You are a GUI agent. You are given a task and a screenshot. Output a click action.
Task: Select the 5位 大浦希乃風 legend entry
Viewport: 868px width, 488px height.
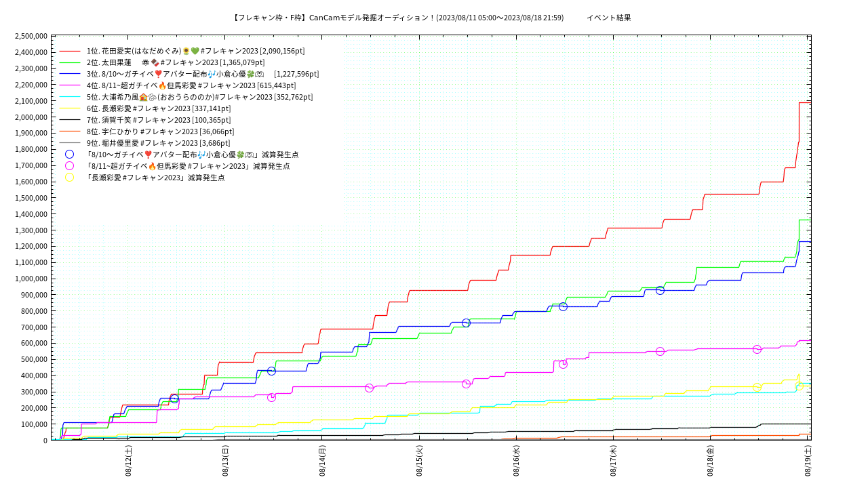199,97
